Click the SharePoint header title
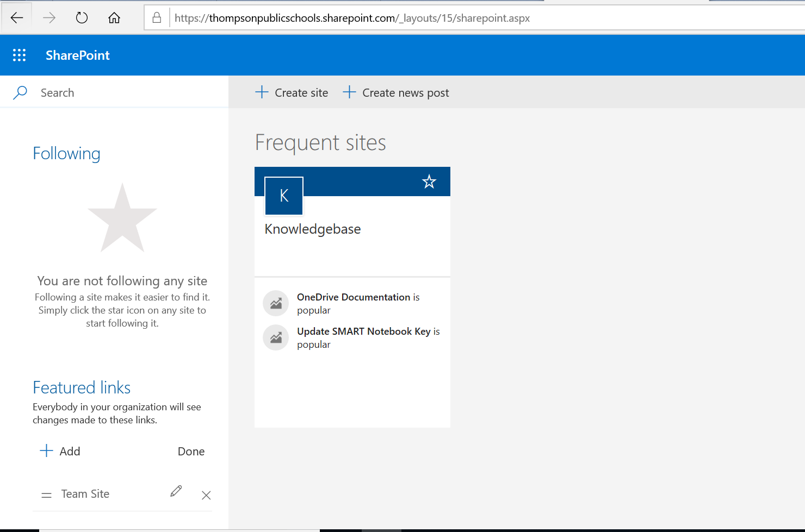The width and height of the screenshot is (805, 532). [78, 55]
